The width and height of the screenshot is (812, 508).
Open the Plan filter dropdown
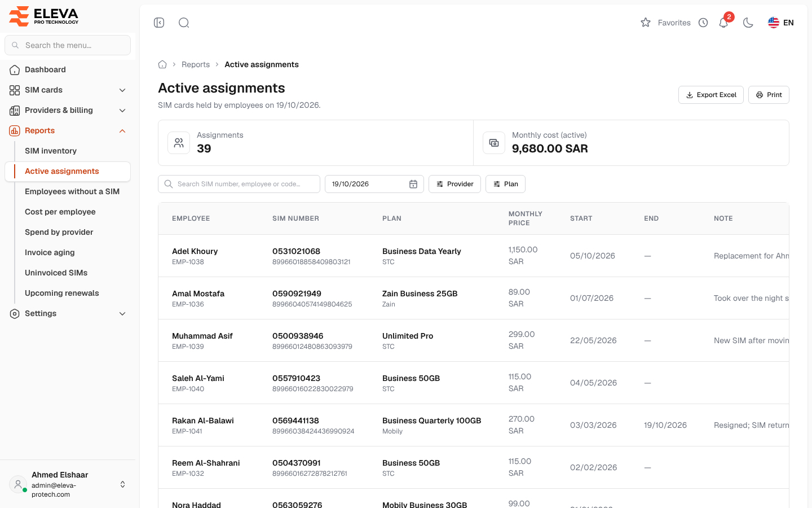click(x=505, y=184)
